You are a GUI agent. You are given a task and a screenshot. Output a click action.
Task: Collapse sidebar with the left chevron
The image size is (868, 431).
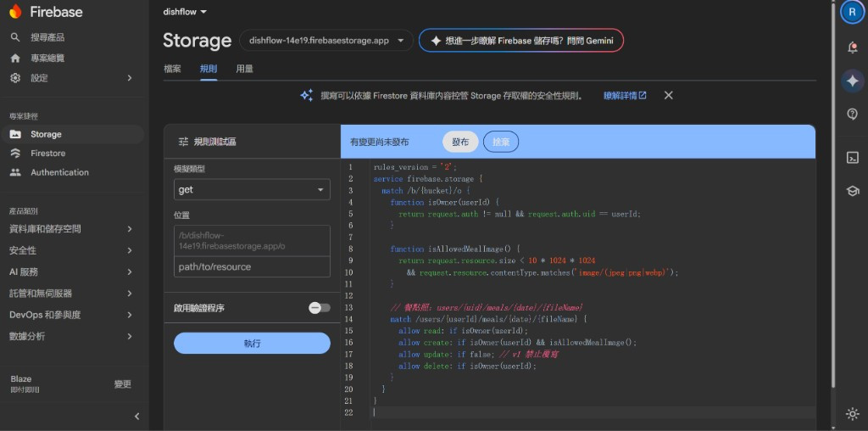pyautogui.click(x=136, y=416)
